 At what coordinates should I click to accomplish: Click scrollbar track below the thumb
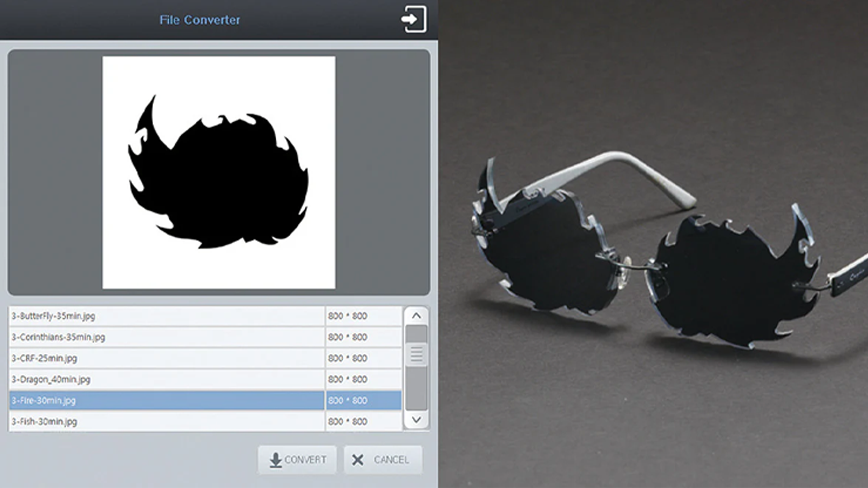[416, 389]
